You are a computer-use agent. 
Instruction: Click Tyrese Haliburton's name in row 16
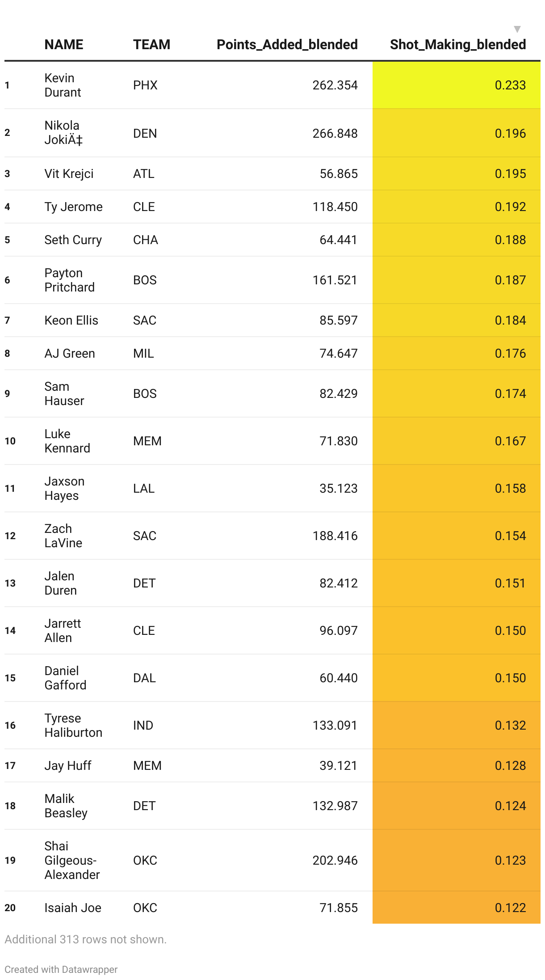[x=73, y=725]
